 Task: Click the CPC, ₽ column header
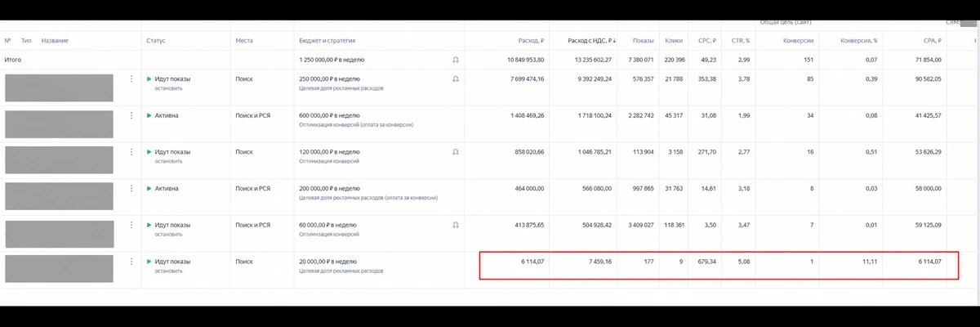[706, 40]
